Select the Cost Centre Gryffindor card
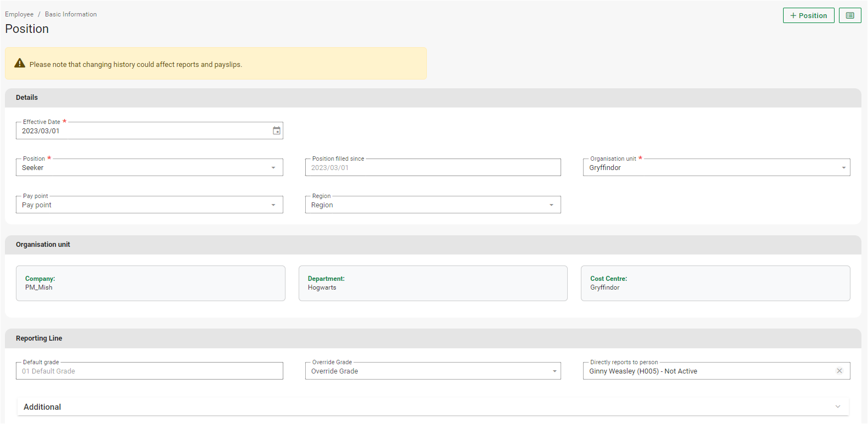The height and width of the screenshot is (424, 868). tap(715, 283)
